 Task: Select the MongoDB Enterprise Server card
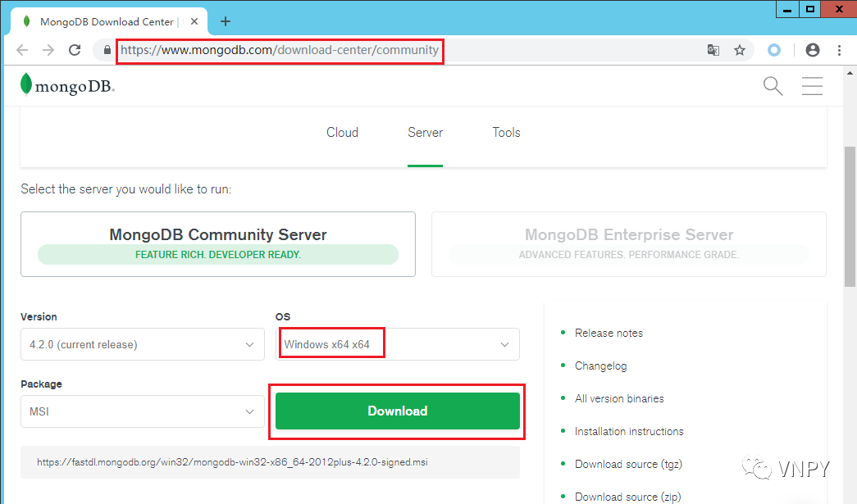pyautogui.click(x=628, y=244)
